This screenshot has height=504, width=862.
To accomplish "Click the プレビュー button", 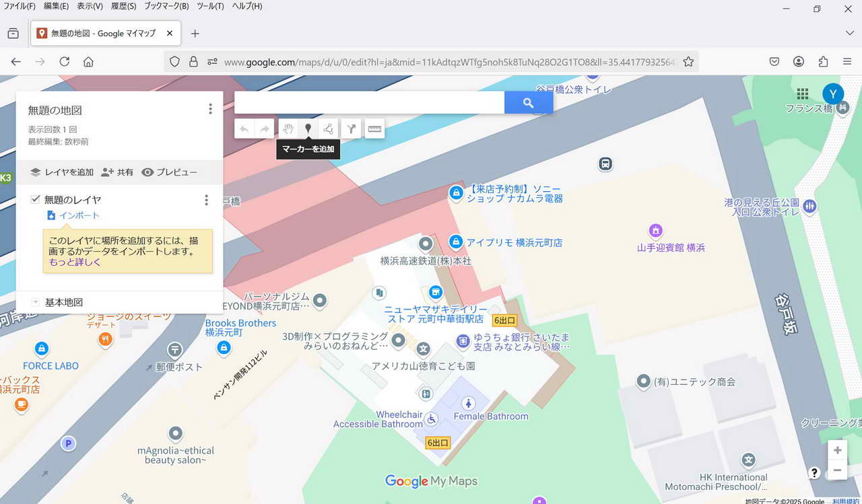I will pos(170,172).
